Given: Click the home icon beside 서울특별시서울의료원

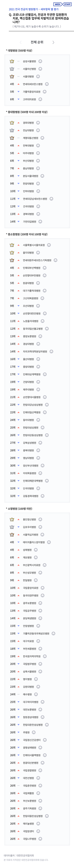Looking at the screenshot, I should click(x=49, y=245).
